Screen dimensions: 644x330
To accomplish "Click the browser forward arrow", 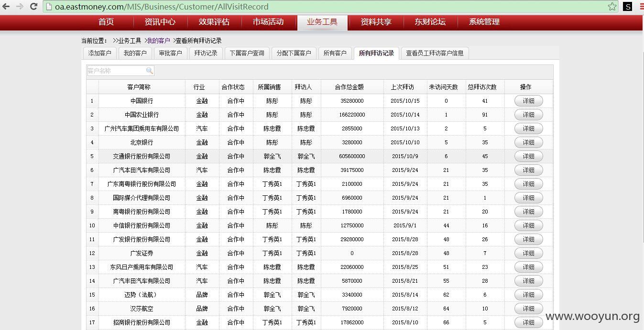I will point(20,7).
